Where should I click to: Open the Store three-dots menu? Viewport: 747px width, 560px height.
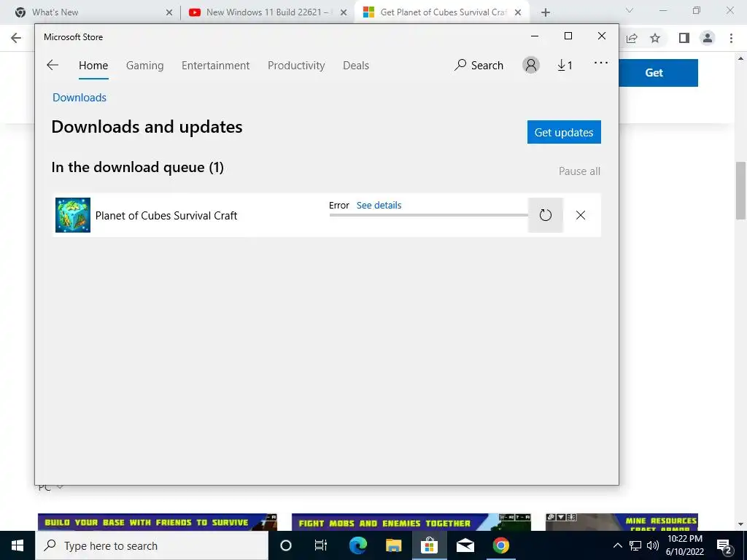pyautogui.click(x=601, y=63)
